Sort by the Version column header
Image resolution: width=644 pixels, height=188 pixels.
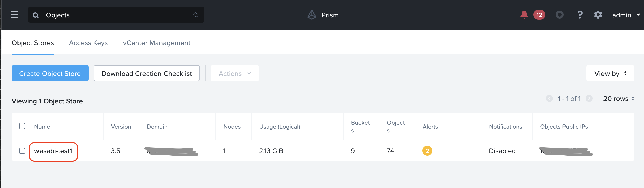(121, 127)
